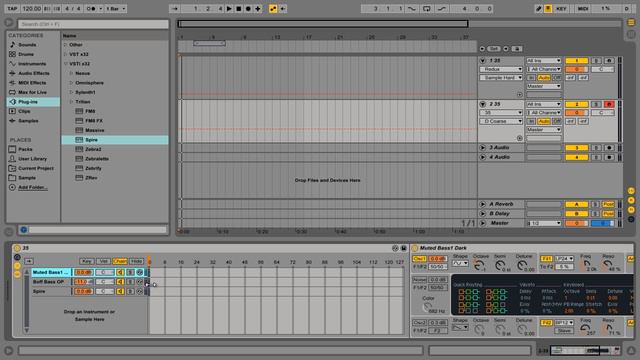Open the quantization 1 Bar dropdown
The image size is (640, 360).
[x=116, y=9]
